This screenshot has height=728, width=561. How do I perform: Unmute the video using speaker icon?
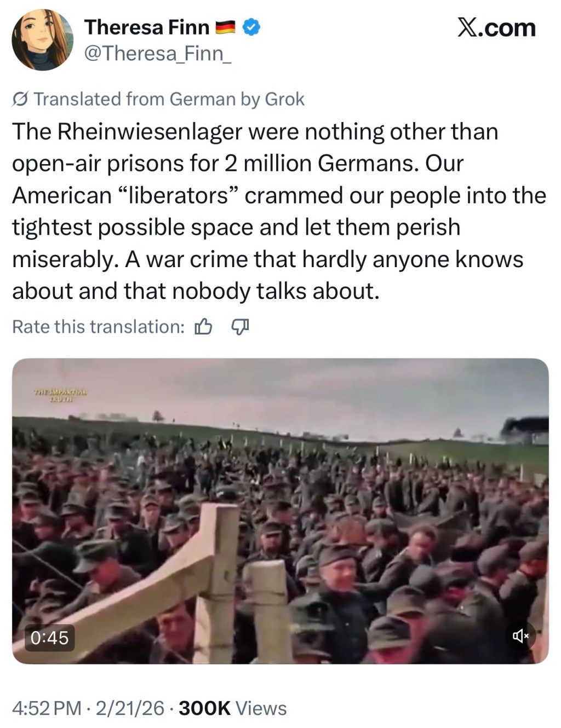coord(520,635)
